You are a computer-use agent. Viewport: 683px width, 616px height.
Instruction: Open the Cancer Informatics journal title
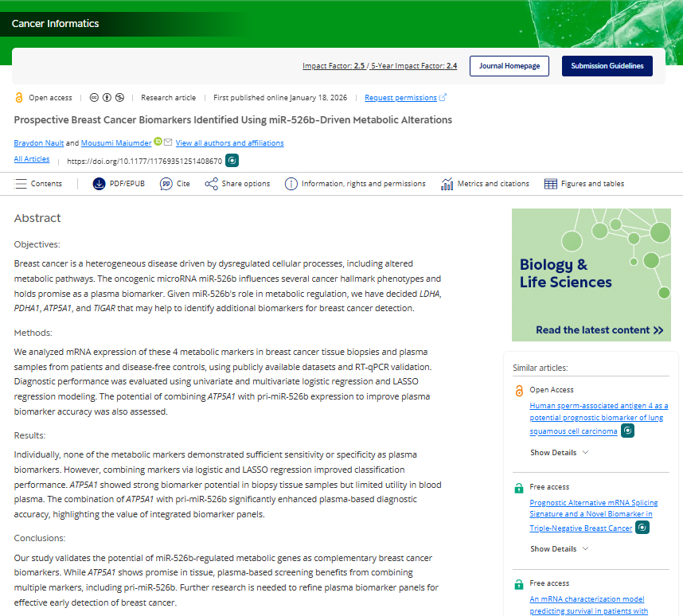(x=56, y=24)
